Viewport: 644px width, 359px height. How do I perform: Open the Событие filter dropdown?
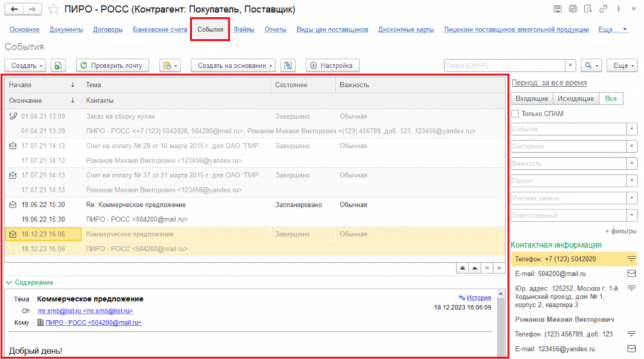[631, 129]
